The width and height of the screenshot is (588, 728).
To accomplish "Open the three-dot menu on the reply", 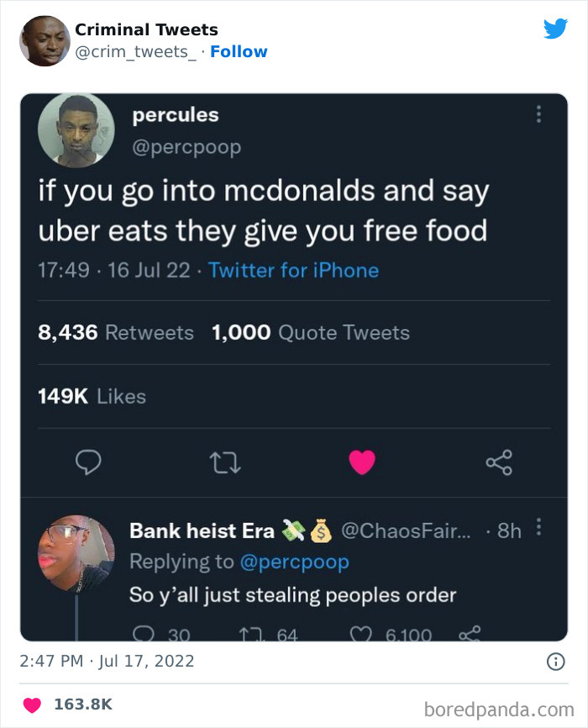I will (x=540, y=525).
